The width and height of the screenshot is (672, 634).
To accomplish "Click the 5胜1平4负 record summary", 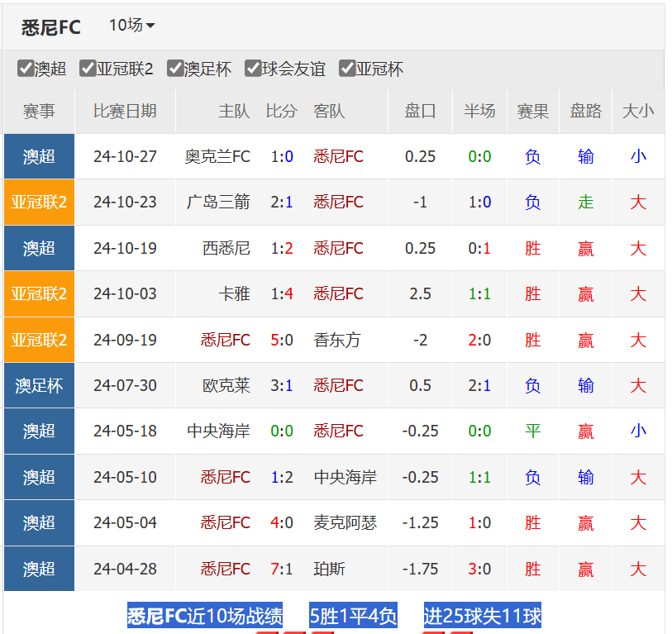I will [353, 616].
